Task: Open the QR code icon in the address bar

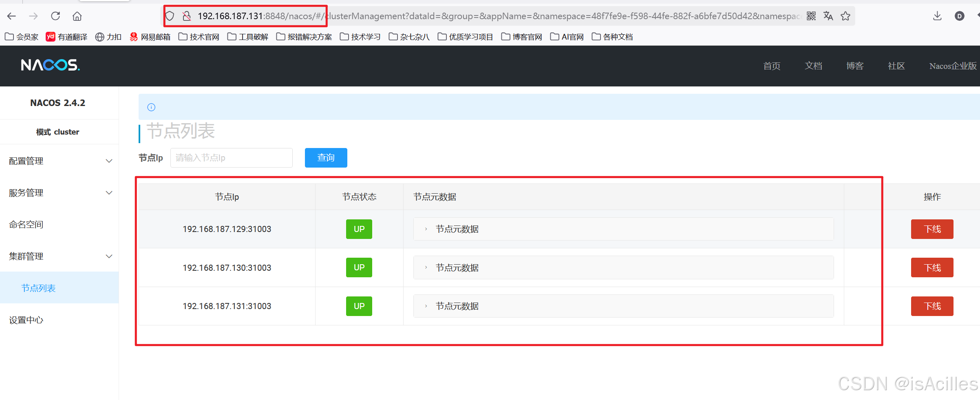Action: pos(811,16)
